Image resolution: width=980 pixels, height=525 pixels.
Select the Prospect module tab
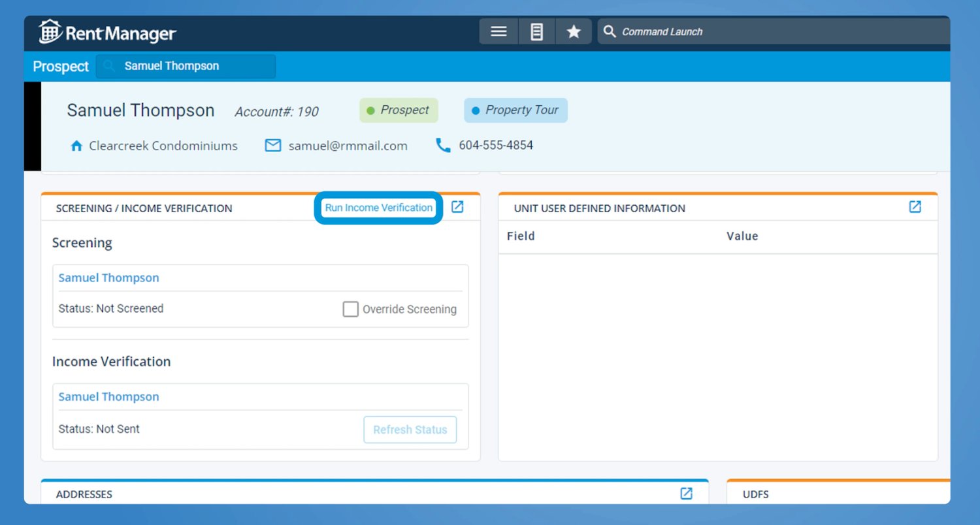(59, 66)
